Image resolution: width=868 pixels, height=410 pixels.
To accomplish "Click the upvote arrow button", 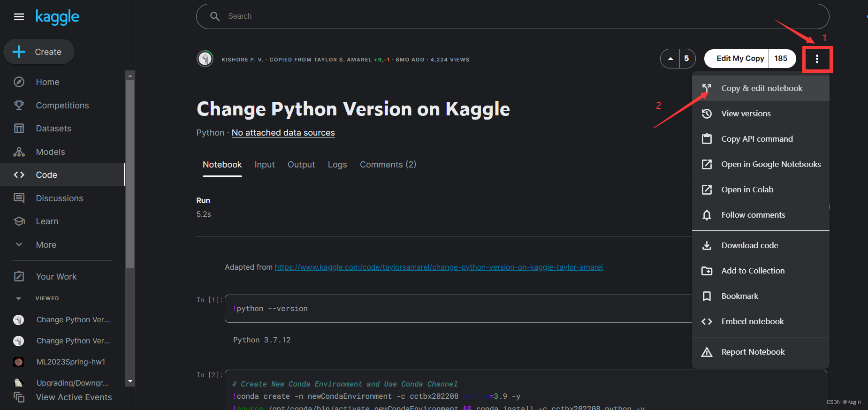I will (670, 59).
